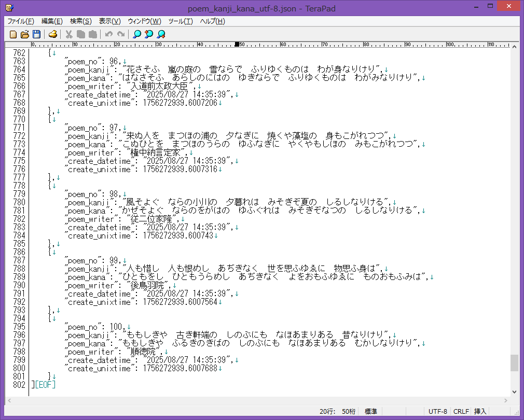Click the Print icon in toolbar
Image resolution: width=524 pixels, height=420 pixels.
point(52,34)
